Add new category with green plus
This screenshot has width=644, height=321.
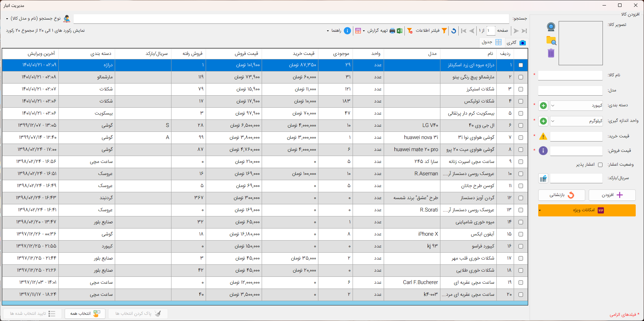click(543, 106)
